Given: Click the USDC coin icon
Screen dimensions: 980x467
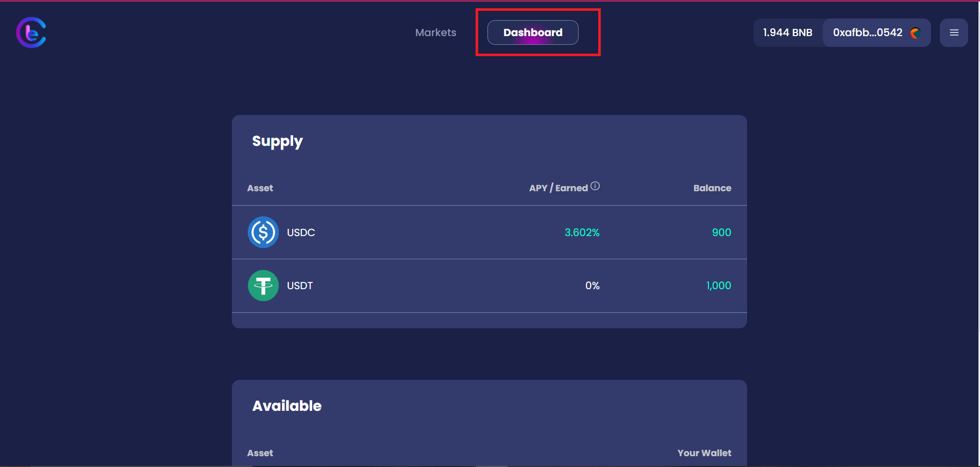Looking at the screenshot, I should pos(263,232).
